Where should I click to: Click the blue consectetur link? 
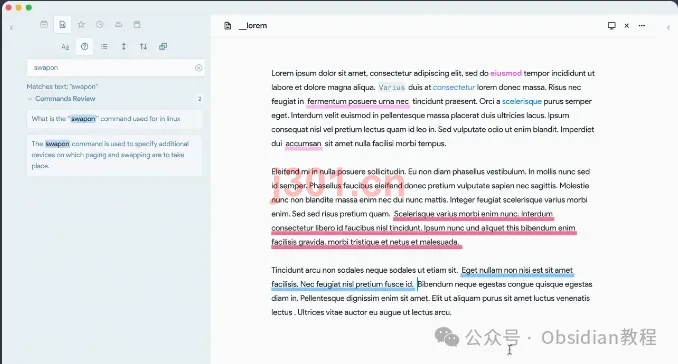(x=454, y=87)
